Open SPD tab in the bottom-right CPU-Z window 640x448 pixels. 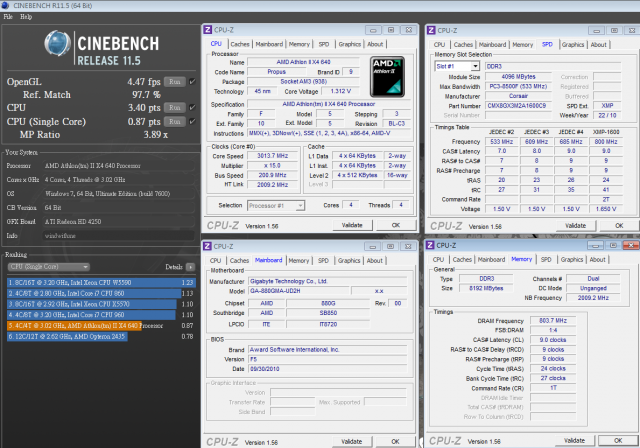click(x=546, y=259)
